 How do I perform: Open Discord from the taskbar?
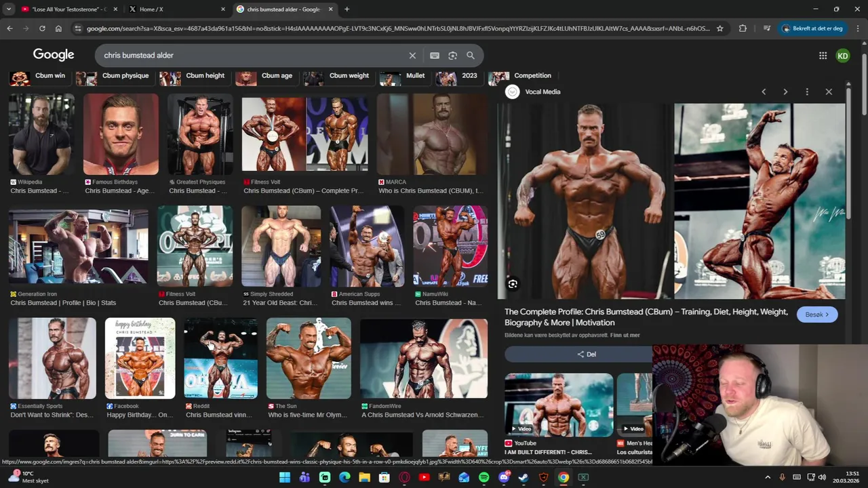pos(504,477)
